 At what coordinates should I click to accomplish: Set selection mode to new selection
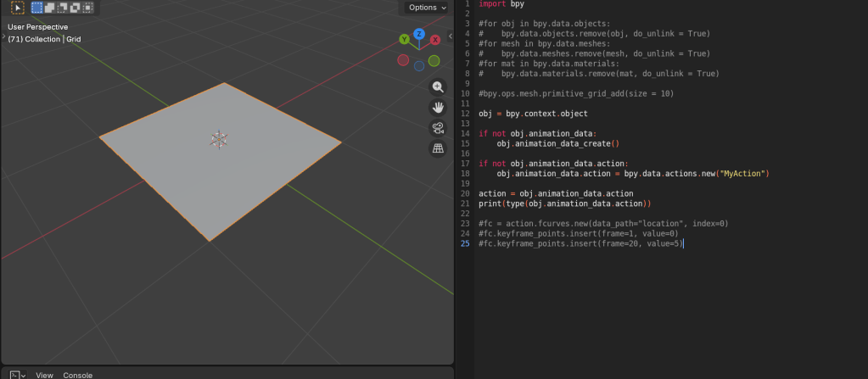click(x=37, y=8)
